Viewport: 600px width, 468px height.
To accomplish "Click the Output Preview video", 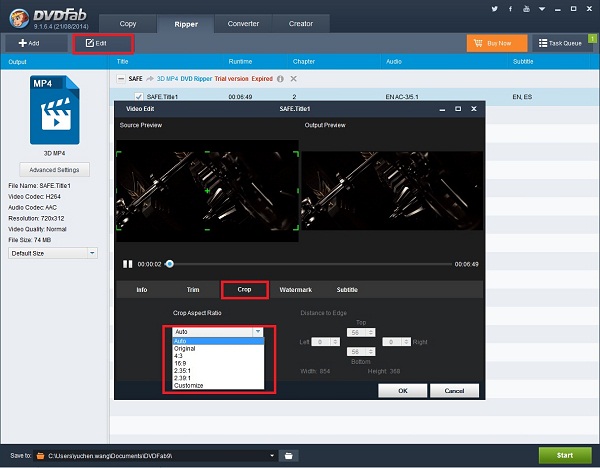I will tap(393, 191).
